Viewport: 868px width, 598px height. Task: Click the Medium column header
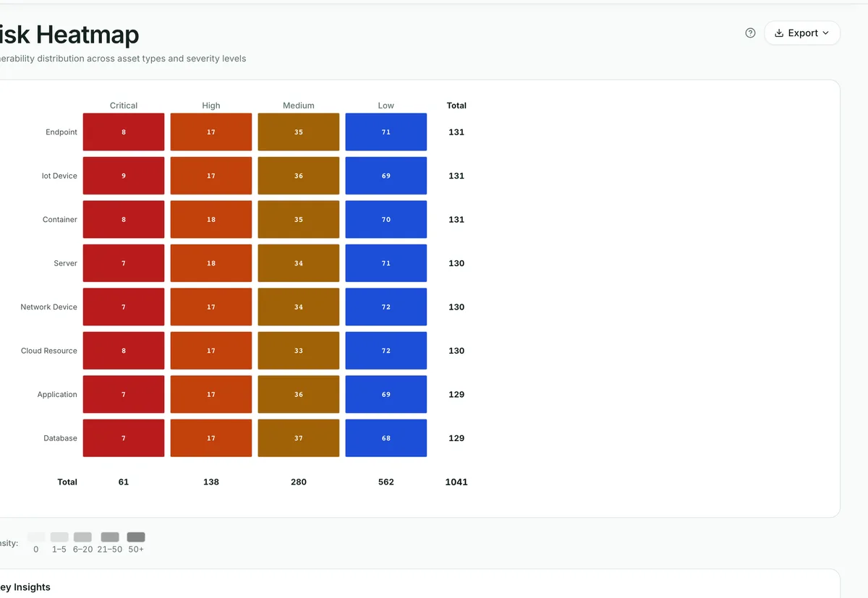tap(299, 106)
